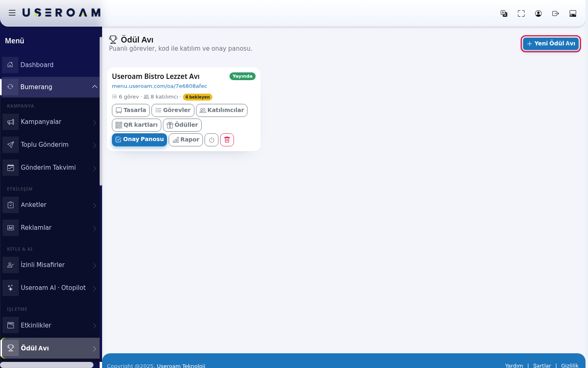Expand the Useroam AI · Otopilot arrow
The height and width of the screenshot is (368, 588).
coord(94,288)
